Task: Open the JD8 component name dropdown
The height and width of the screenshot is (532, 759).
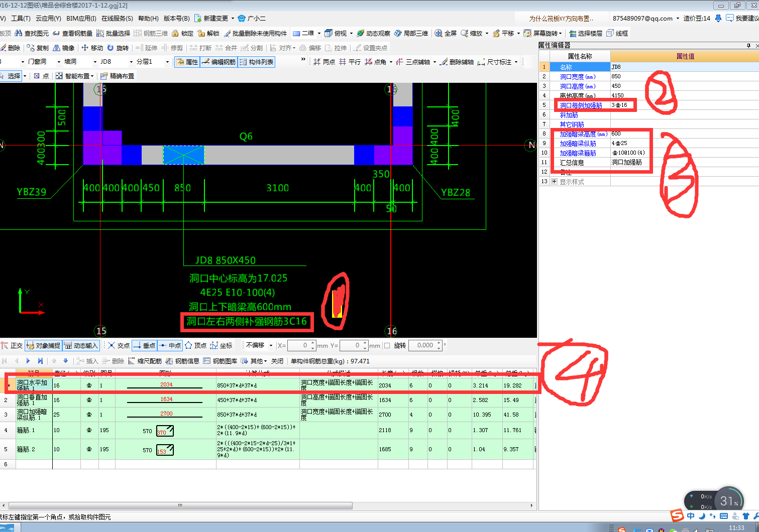Action: 131,62
